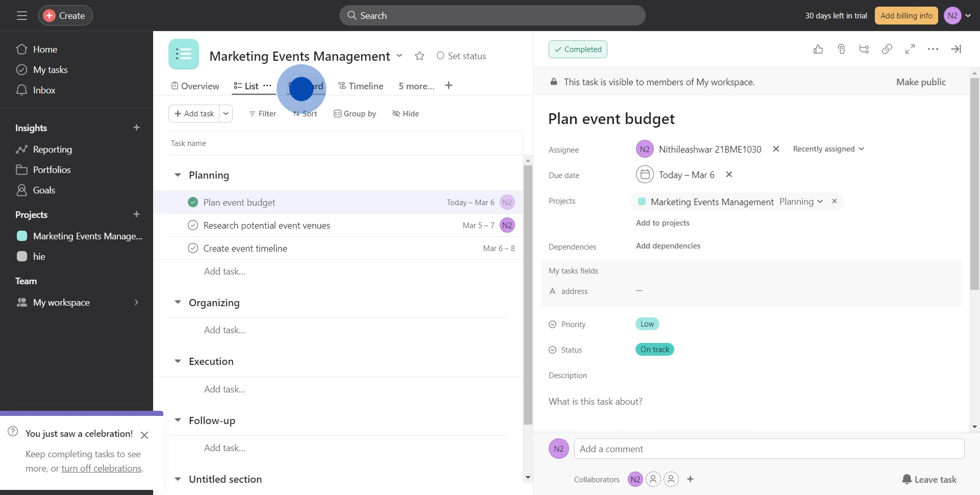Copy task link icon

pyautogui.click(x=887, y=49)
